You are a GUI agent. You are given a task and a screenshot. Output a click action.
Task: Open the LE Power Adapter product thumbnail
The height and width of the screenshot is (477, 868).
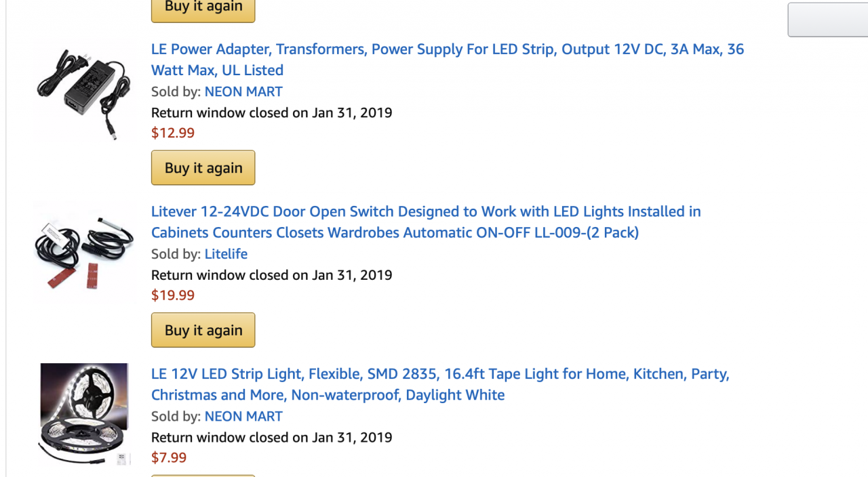pyautogui.click(x=84, y=91)
